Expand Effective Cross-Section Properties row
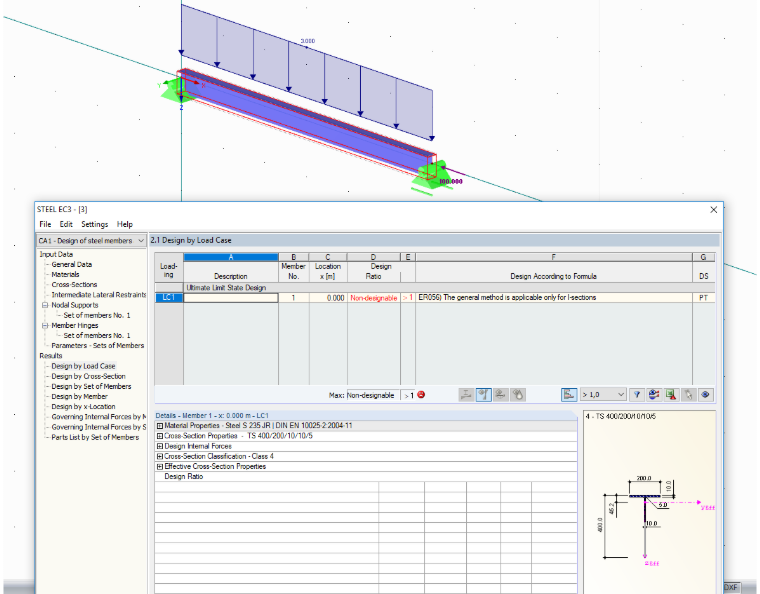760x594 pixels. coord(159,466)
